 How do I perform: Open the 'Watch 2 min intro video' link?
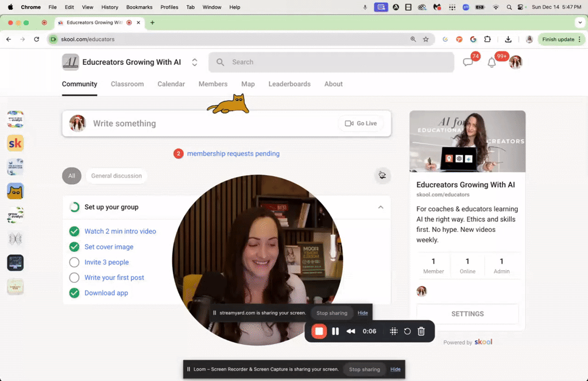pyautogui.click(x=120, y=231)
